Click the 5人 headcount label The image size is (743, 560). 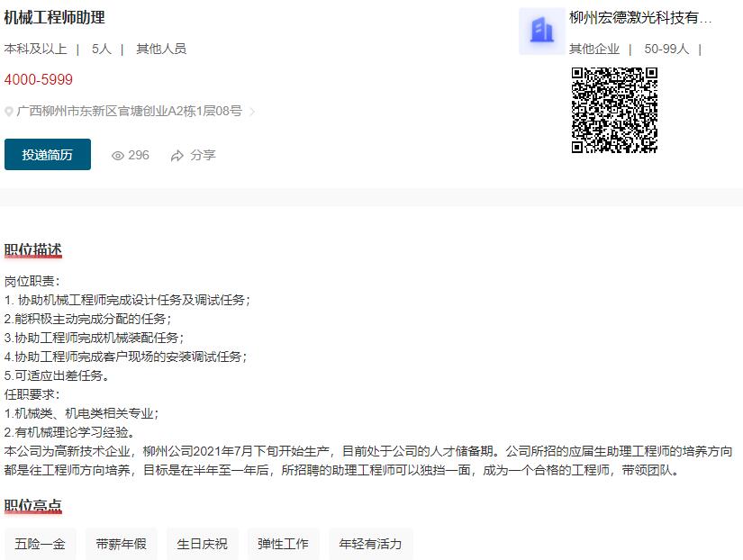(x=102, y=49)
